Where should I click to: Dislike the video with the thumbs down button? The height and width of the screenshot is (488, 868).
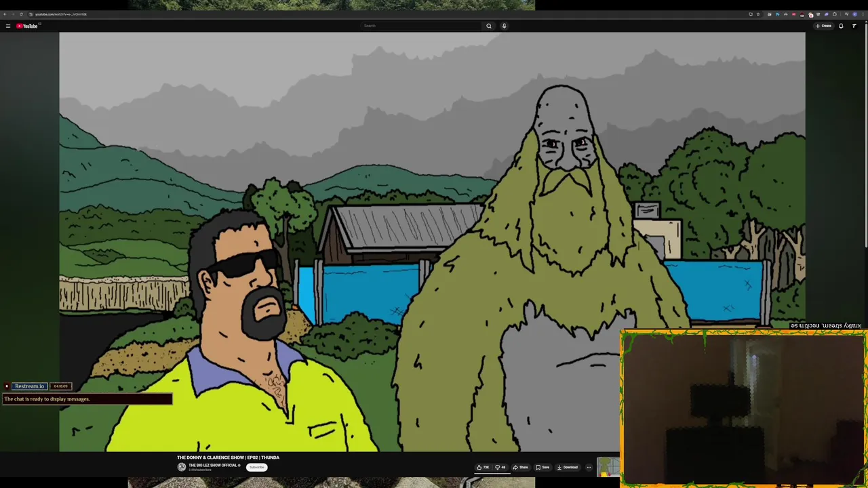(500, 467)
